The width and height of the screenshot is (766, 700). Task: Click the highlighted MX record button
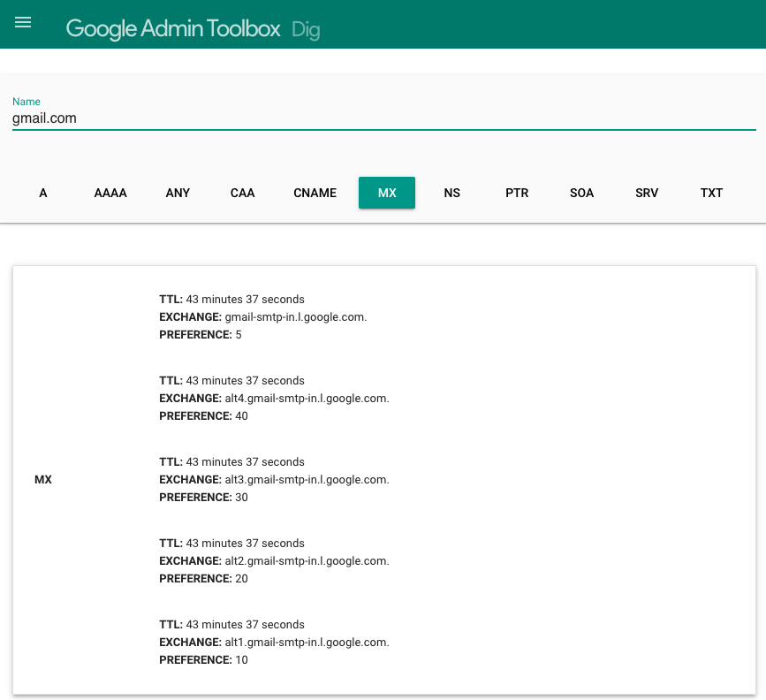point(387,193)
